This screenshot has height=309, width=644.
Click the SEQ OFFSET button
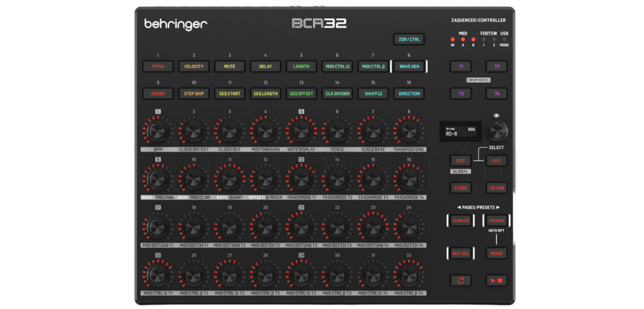301,94
